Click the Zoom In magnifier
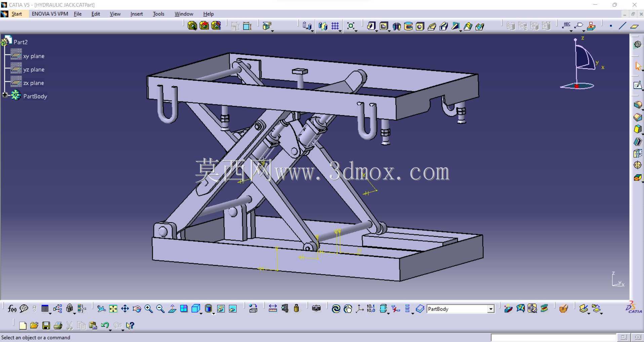Screen dimensions: 644x342 (x=149, y=308)
